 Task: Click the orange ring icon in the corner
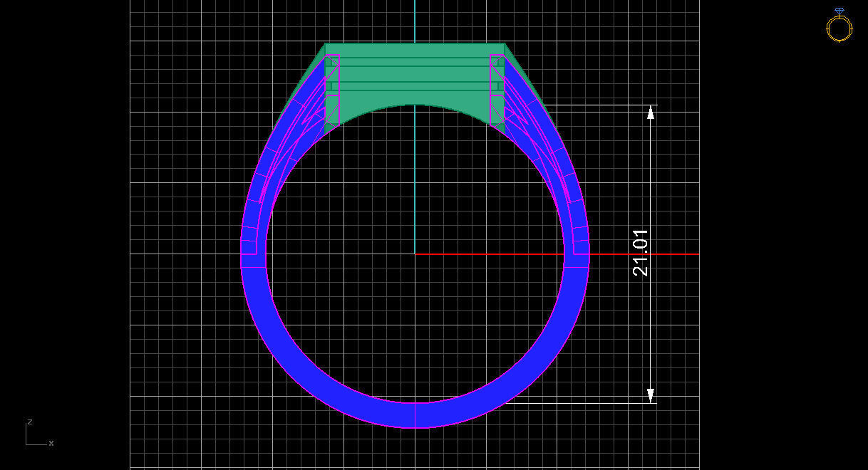tap(839, 26)
